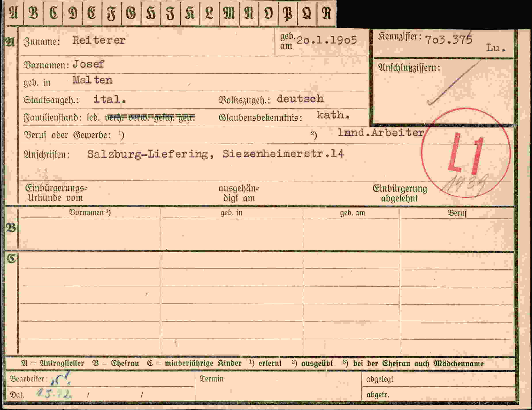Click the religion value 'kath.'
Viewport: 532px width, 410px height.
333,115
